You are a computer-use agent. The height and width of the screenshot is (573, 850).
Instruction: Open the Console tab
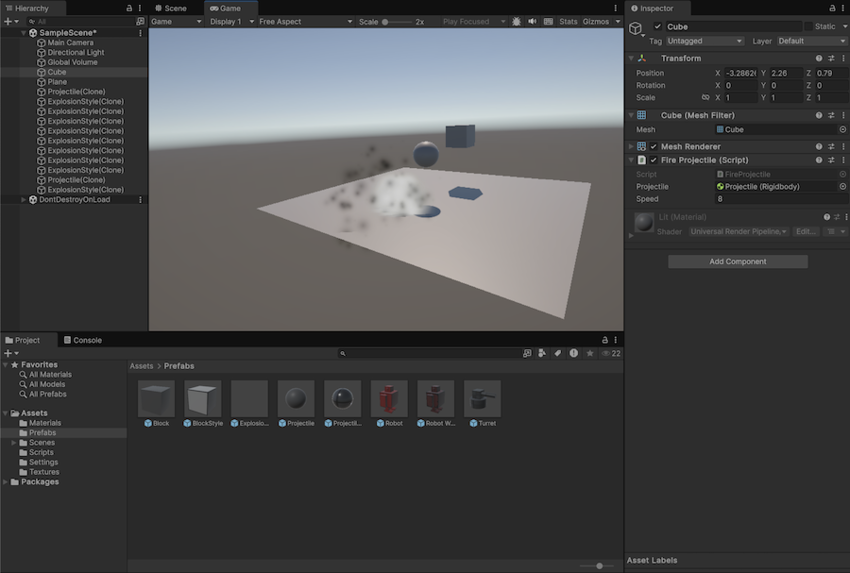[x=87, y=340]
